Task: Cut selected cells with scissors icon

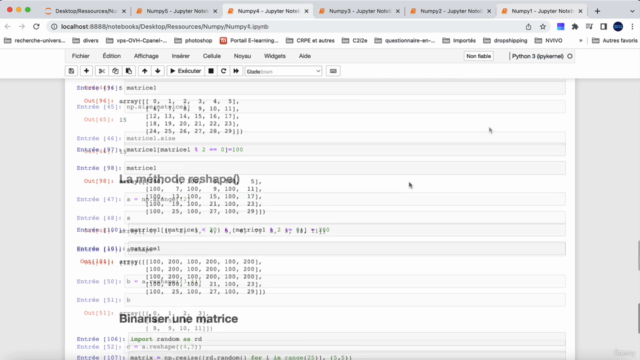Action: [x=102, y=71]
